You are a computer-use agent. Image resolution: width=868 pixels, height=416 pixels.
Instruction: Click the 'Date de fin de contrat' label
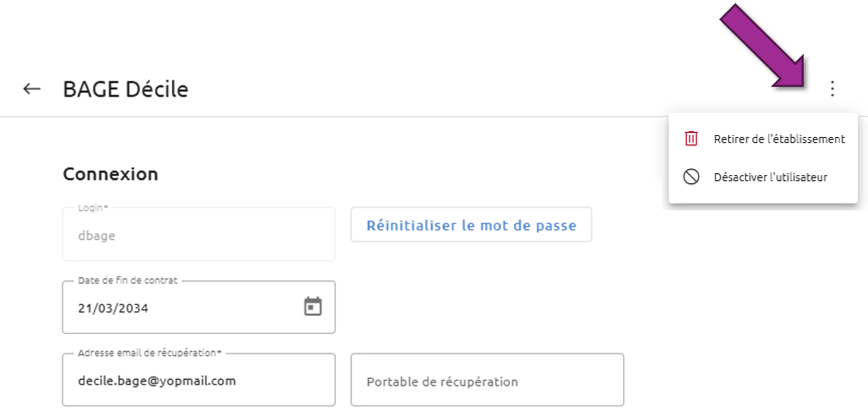127,280
